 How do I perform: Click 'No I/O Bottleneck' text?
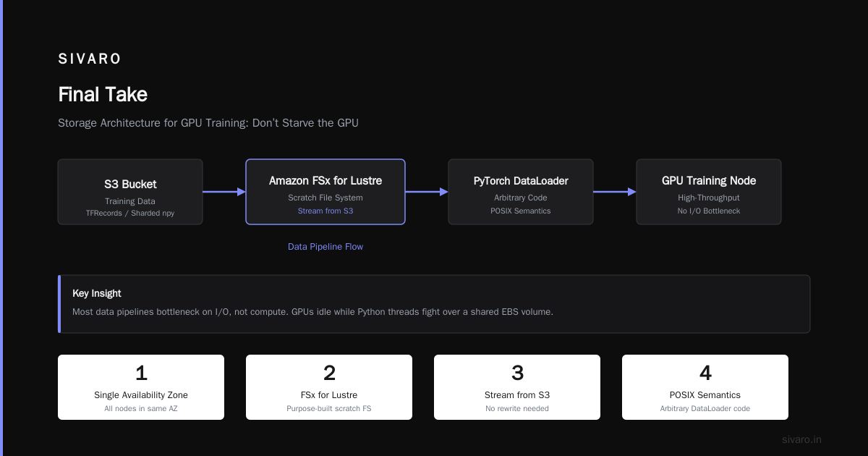coord(709,211)
